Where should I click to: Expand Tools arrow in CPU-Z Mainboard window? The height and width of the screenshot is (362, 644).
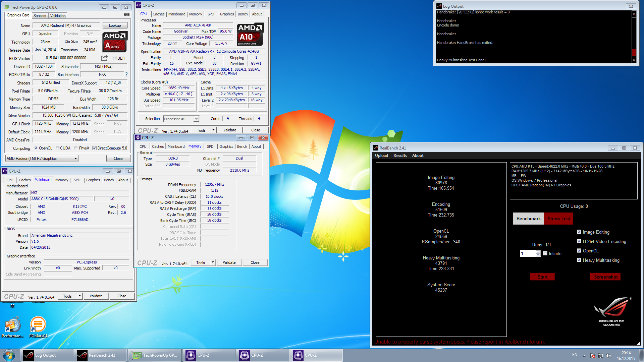click(79, 296)
